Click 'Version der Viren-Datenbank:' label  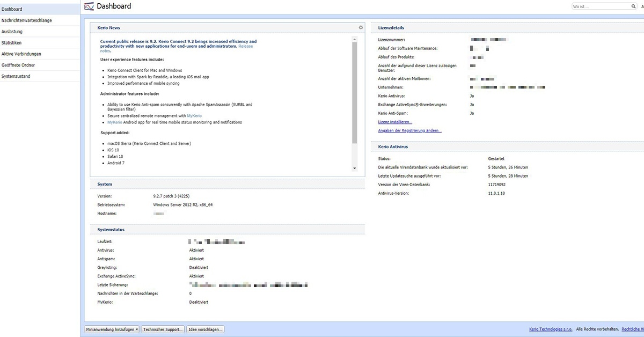coord(404,185)
